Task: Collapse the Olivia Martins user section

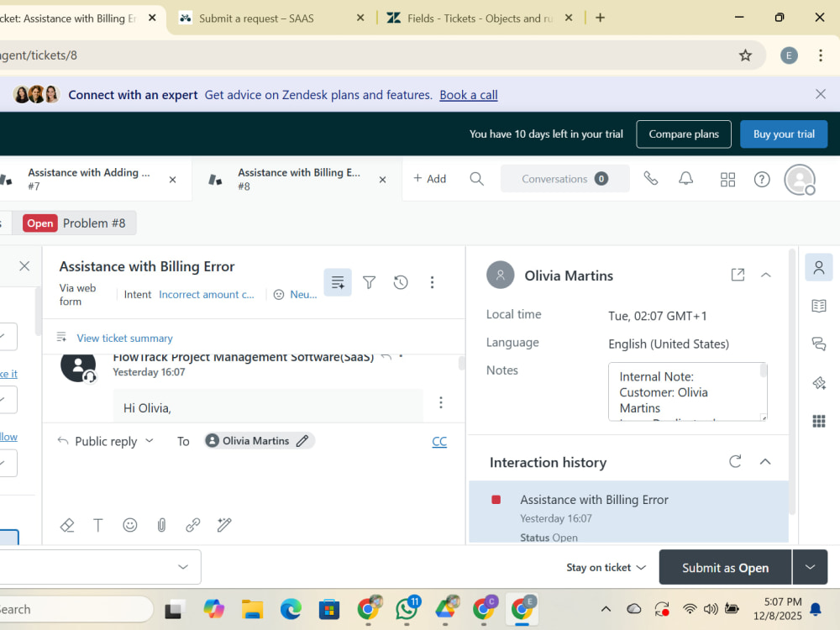Action: [765, 275]
